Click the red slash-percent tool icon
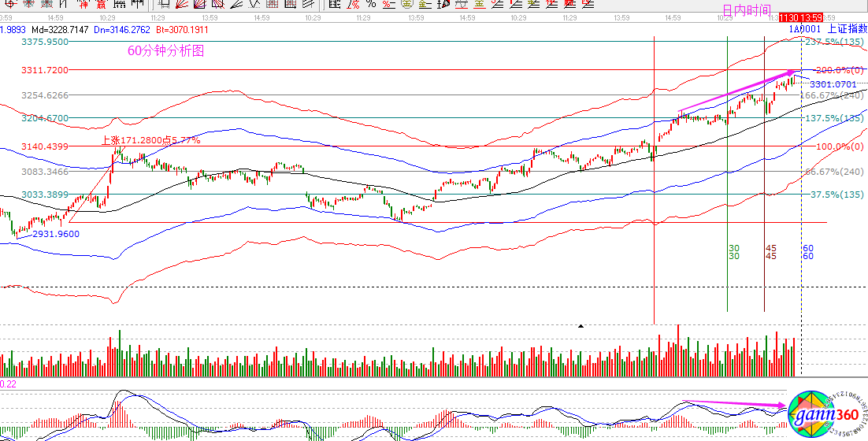 click(353, 5)
